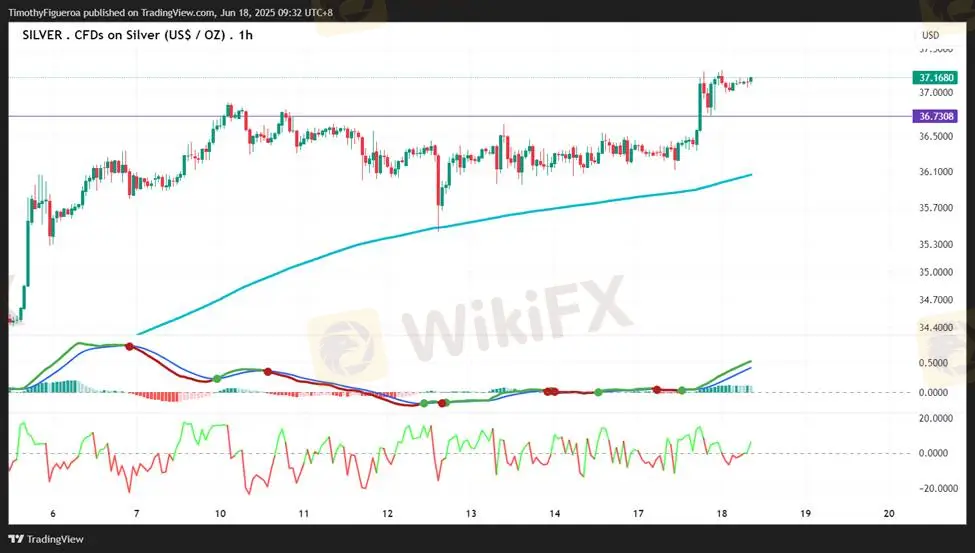Click date label 17 on time axis
This screenshot has height=553, width=975.
coord(638,514)
